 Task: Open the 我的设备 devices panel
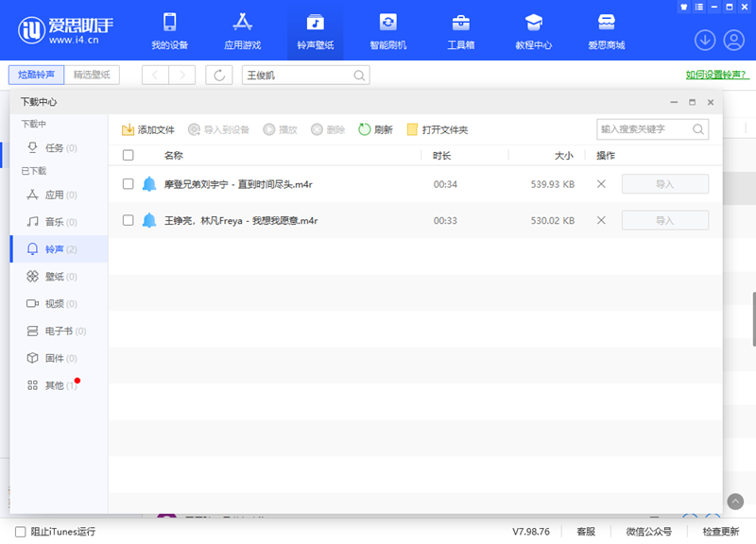click(170, 29)
